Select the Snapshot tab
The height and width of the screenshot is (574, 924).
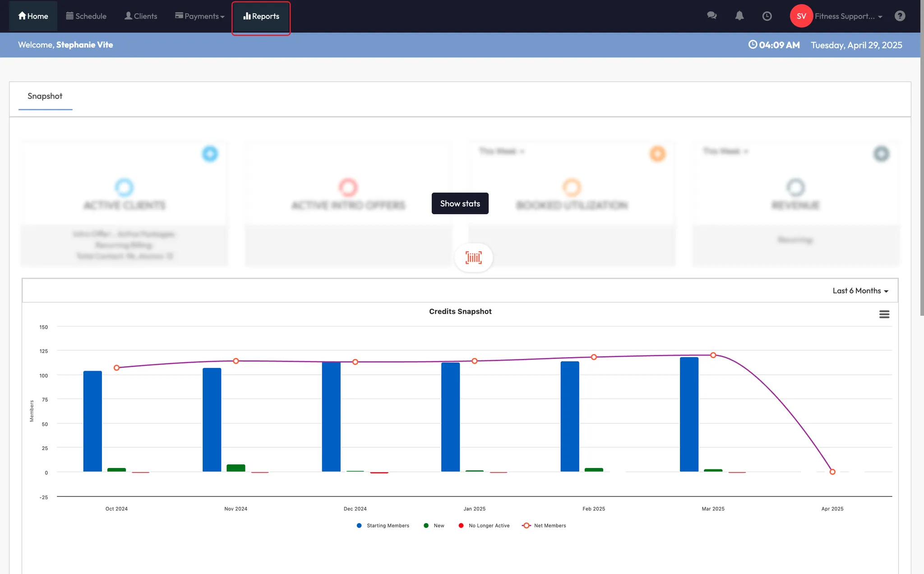pyautogui.click(x=45, y=96)
